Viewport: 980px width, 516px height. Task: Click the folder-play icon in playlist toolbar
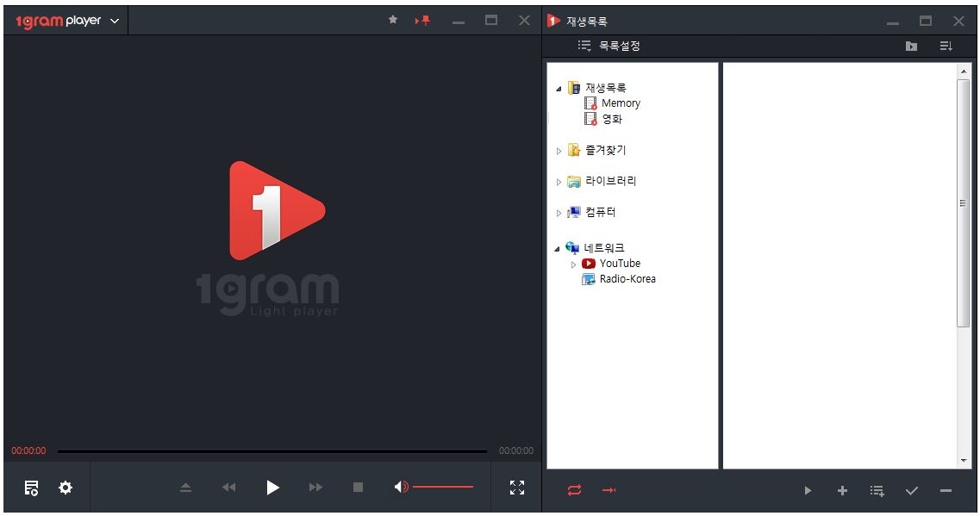pos(911,47)
